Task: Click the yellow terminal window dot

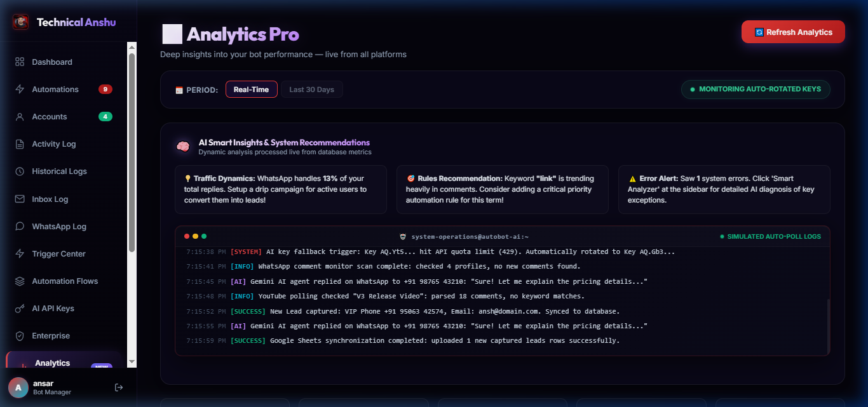Action: pos(195,236)
